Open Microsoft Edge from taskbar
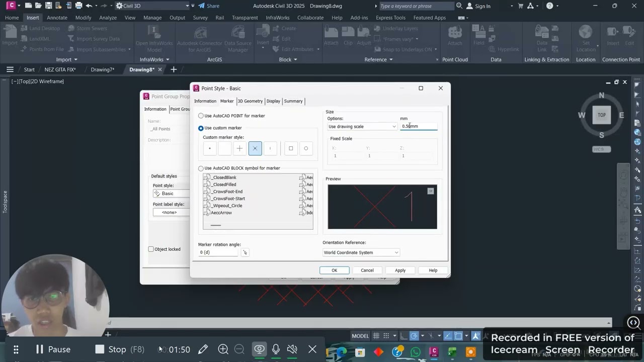Screen dimensions: 644x362 pos(342,352)
